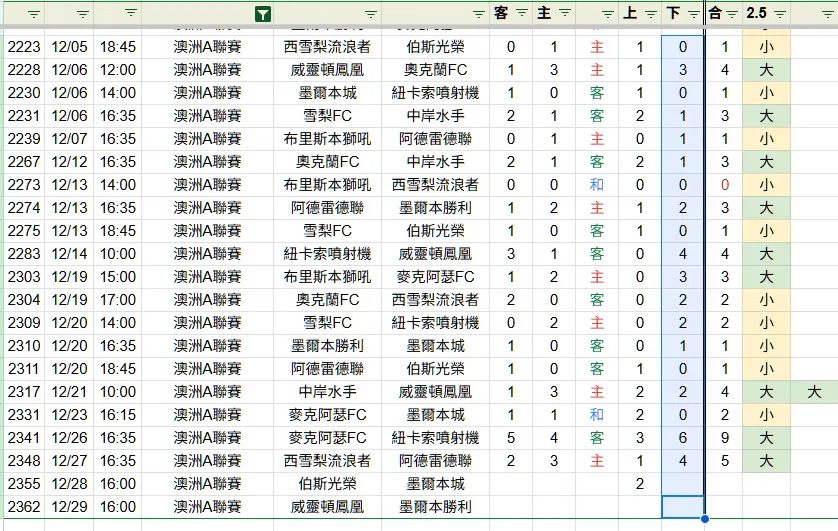Screen dimensions: 838x531
Task: Select the green 大 cell in the last column
Action: [x=813, y=392]
